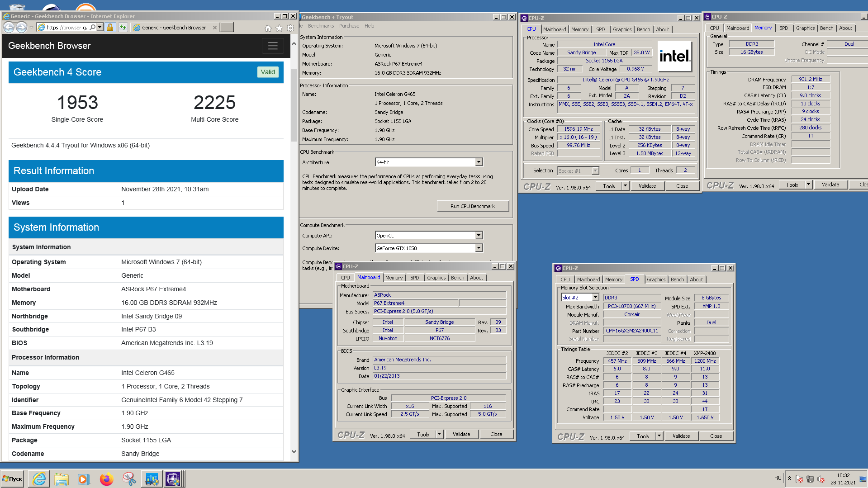
Task: Select Mainboard tab in CPU-Z CPU window
Action: point(555,29)
